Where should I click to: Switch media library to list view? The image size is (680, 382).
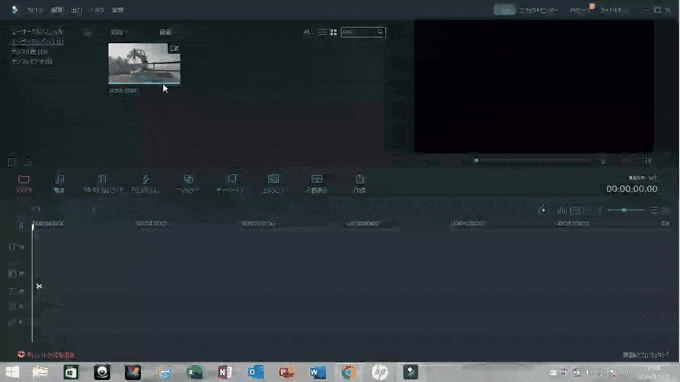[322, 32]
